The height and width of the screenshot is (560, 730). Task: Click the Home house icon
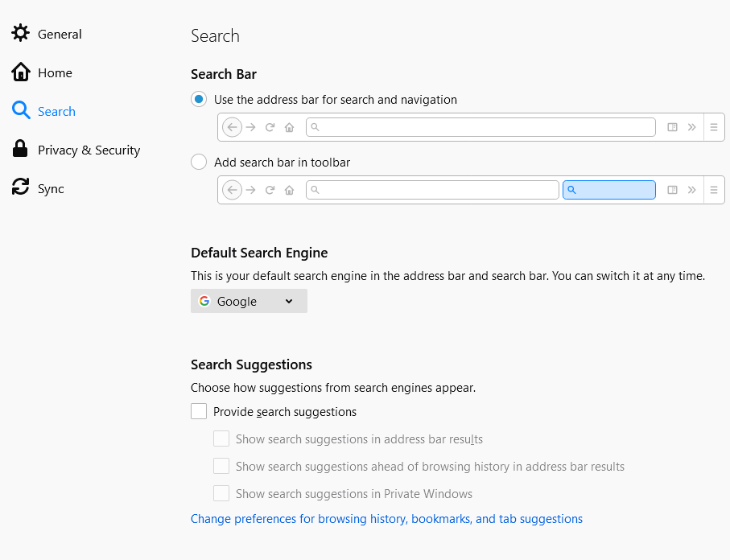(x=21, y=72)
